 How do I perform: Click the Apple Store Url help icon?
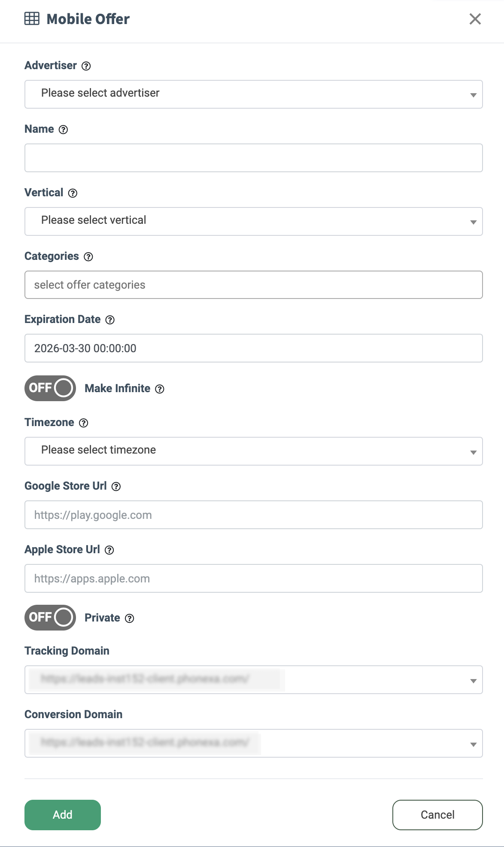[x=109, y=550]
